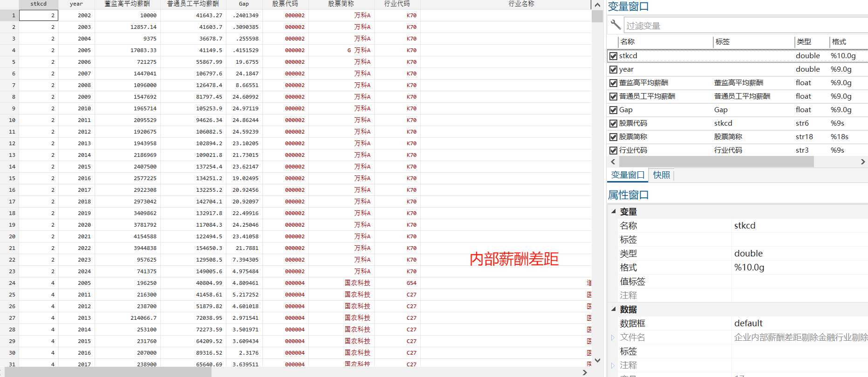Collapse the 变量 section in properties
The image size is (868, 377).
[614, 211]
